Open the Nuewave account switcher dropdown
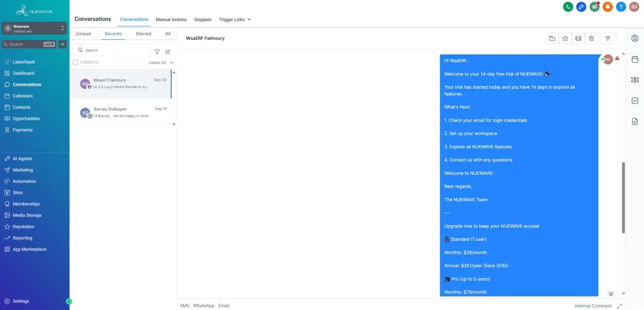 pyautogui.click(x=34, y=28)
